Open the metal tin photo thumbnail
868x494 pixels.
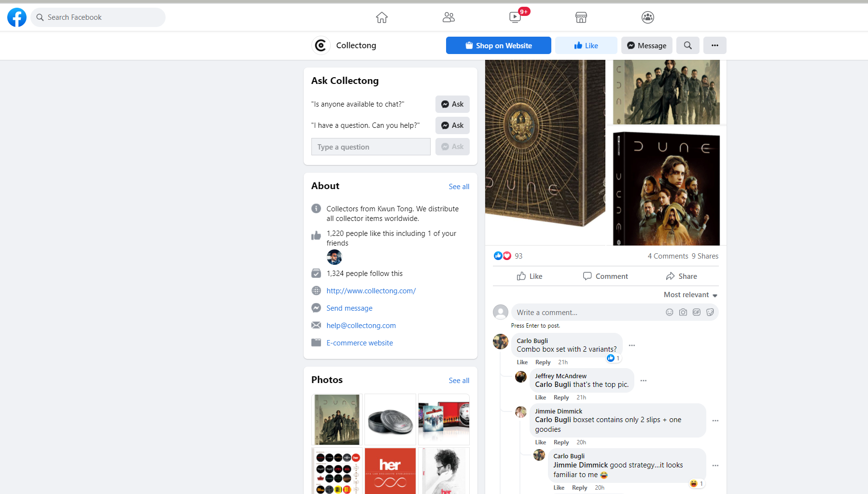pyautogui.click(x=390, y=419)
